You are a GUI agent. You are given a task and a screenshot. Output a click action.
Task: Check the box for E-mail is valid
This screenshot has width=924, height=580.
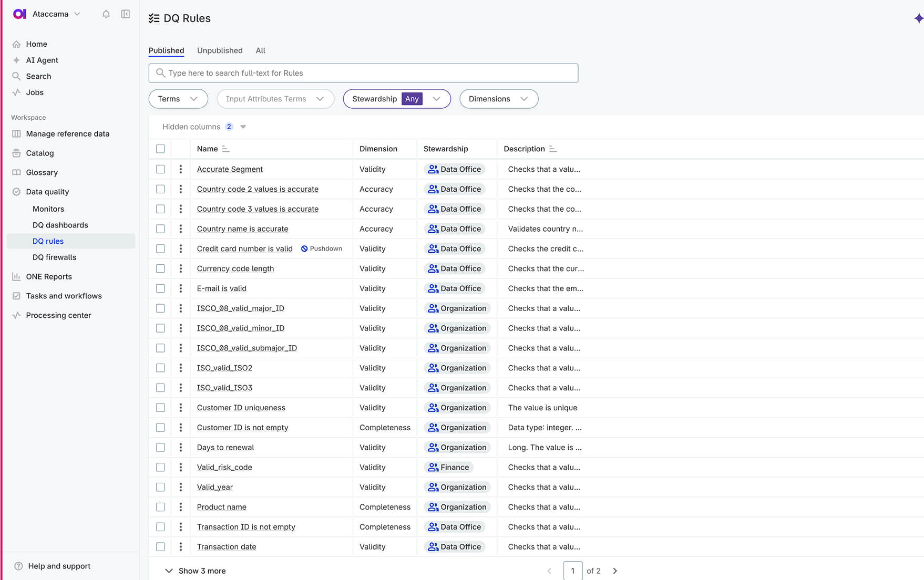[x=160, y=288]
